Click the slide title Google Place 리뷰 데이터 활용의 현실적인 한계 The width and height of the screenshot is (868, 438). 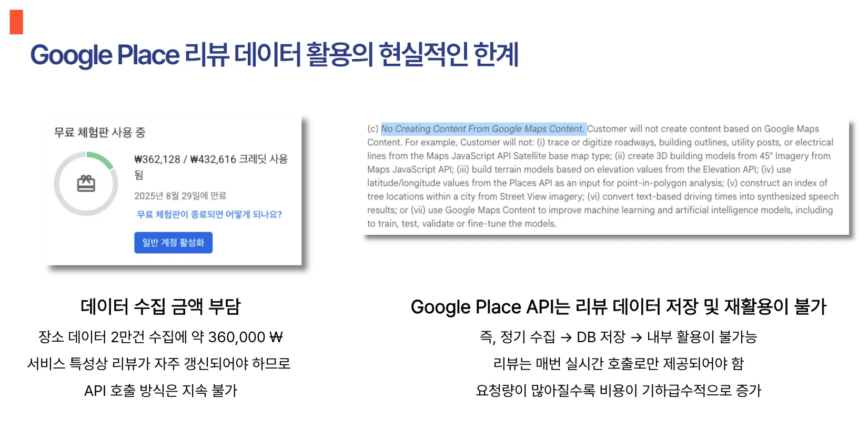point(275,55)
